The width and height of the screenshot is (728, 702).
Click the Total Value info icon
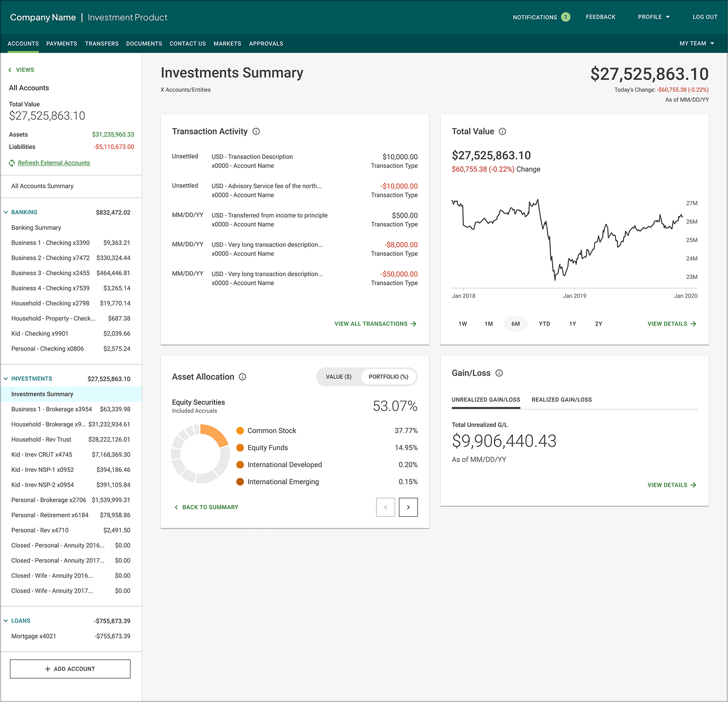pos(503,132)
